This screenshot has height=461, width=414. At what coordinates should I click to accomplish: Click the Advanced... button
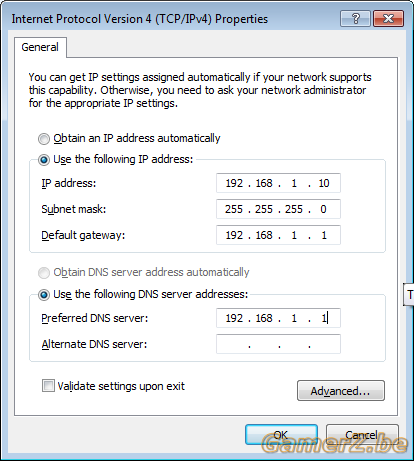point(341,390)
